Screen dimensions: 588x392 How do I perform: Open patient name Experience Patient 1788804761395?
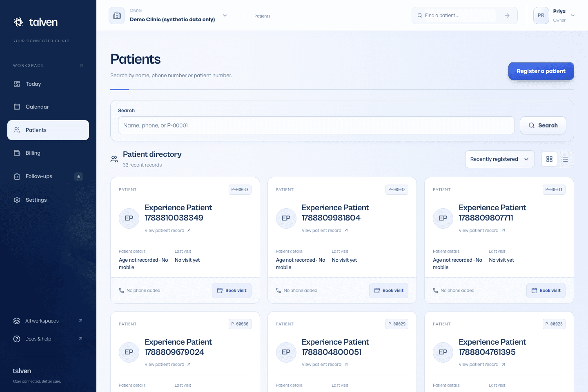point(492,347)
